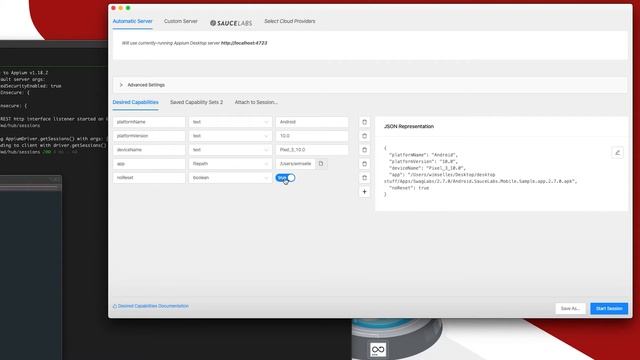640x360 pixels.
Task: Click the Pixel_3_10.0 value field
Action: coord(312,150)
